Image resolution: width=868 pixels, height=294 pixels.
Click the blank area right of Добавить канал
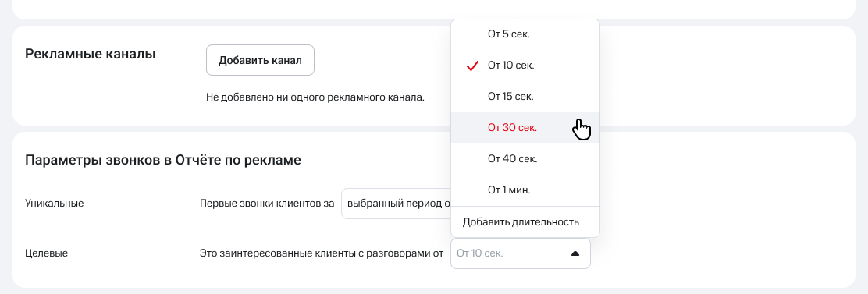(382, 60)
